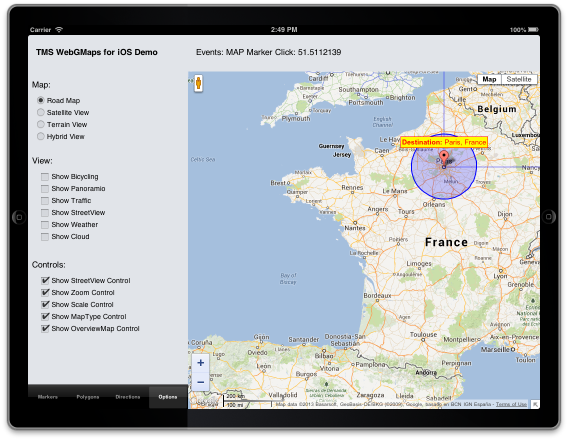
Task: Disable Show OverviewMap Control checkbox
Action: [x=45, y=328]
